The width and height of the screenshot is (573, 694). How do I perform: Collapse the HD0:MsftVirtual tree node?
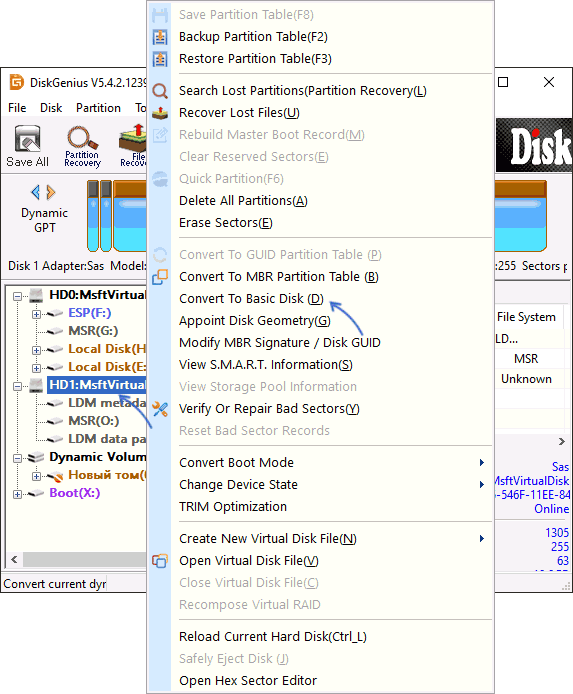[17, 296]
